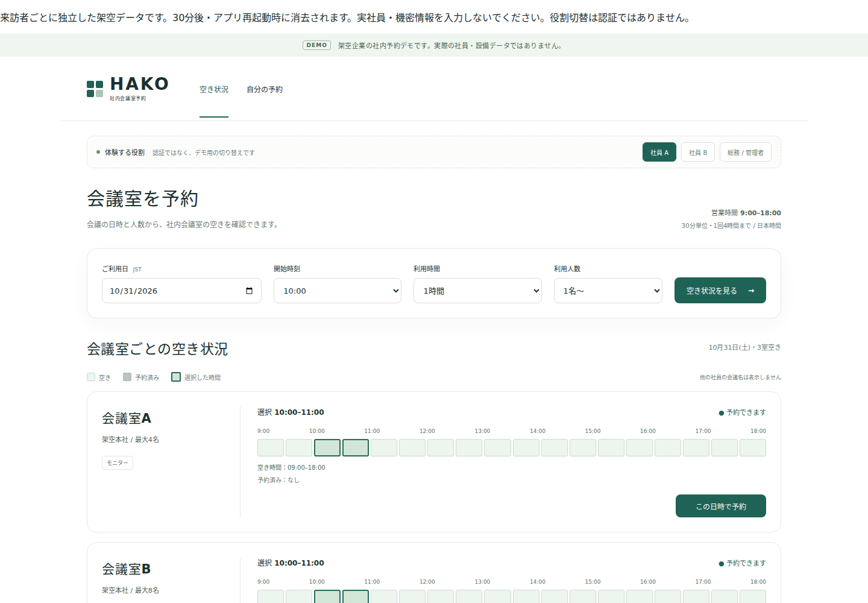868x603 pixels.
Task: Select the 9:00 slot in 会議室A timeline
Action: pyautogui.click(x=271, y=447)
